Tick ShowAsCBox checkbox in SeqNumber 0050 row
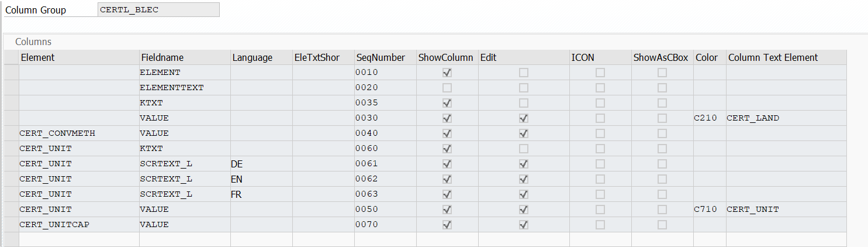The height and width of the screenshot is (247, 868). point(662,210)
